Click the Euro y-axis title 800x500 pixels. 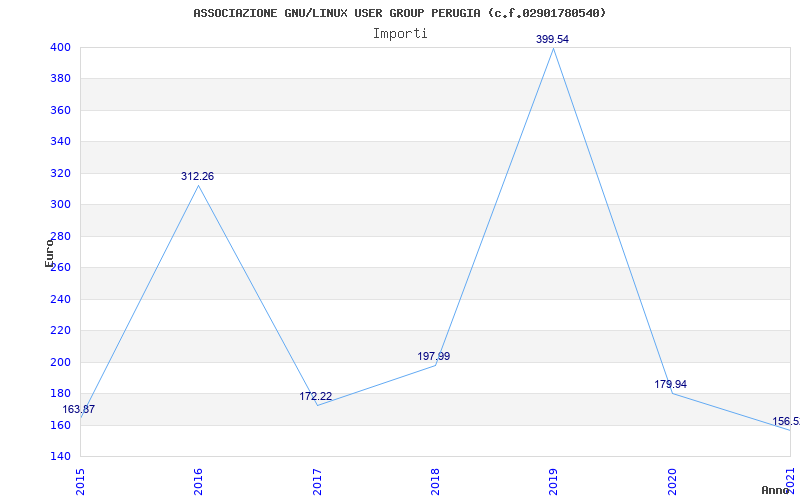pos(49,253)
